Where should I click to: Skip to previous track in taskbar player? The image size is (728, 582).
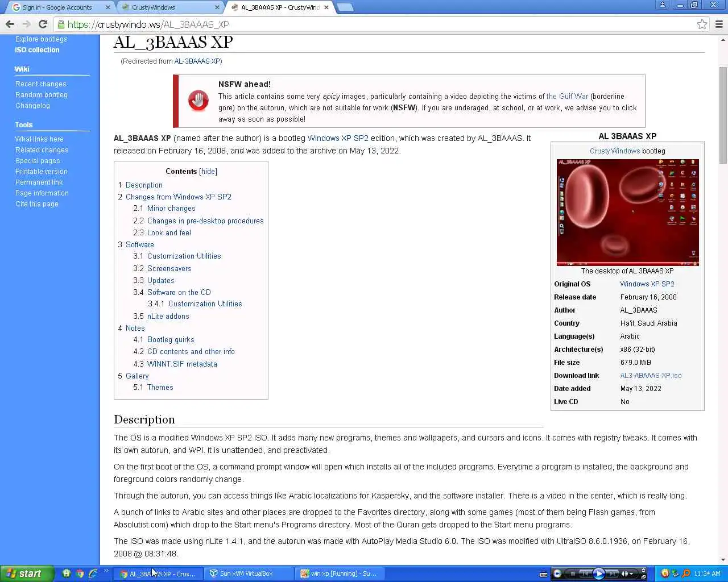[x=585, y=573]
